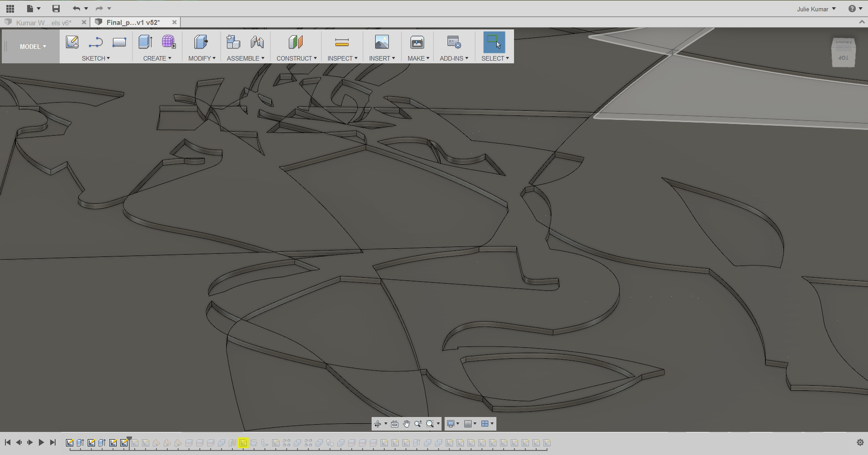
Task: Undo the last action
Action: pyautogui.click(x=76, y=9)
